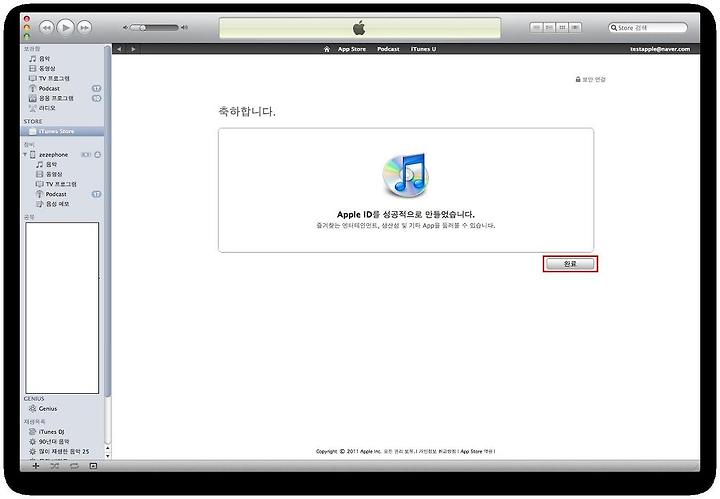Open library Podcast under 보관함

click(x=62, y=88)
